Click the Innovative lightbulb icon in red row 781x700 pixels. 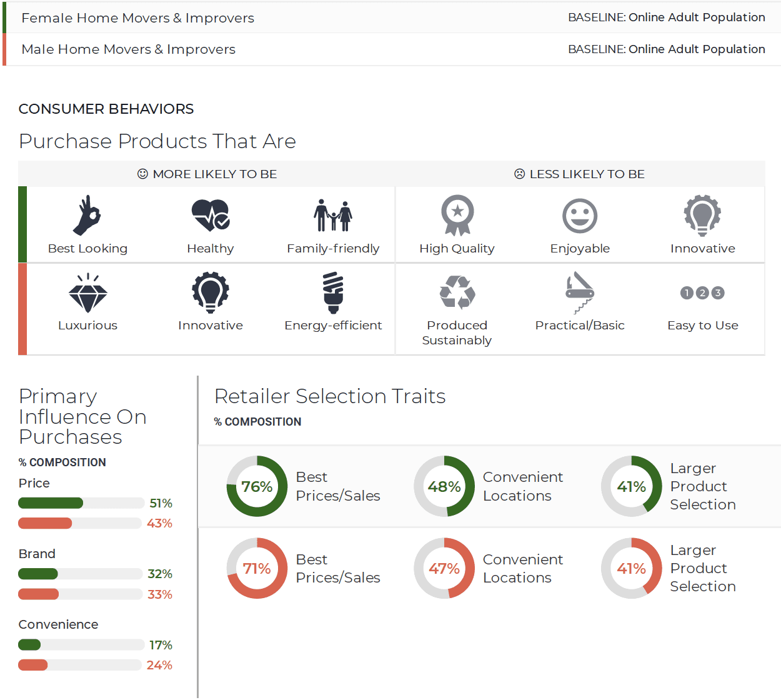[x=211, y=292]
